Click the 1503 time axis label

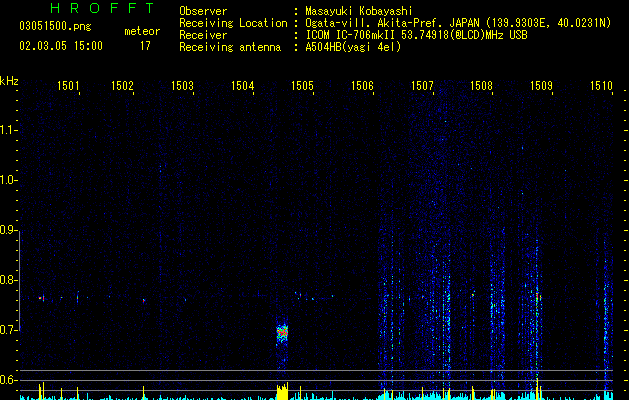(182, 85)
